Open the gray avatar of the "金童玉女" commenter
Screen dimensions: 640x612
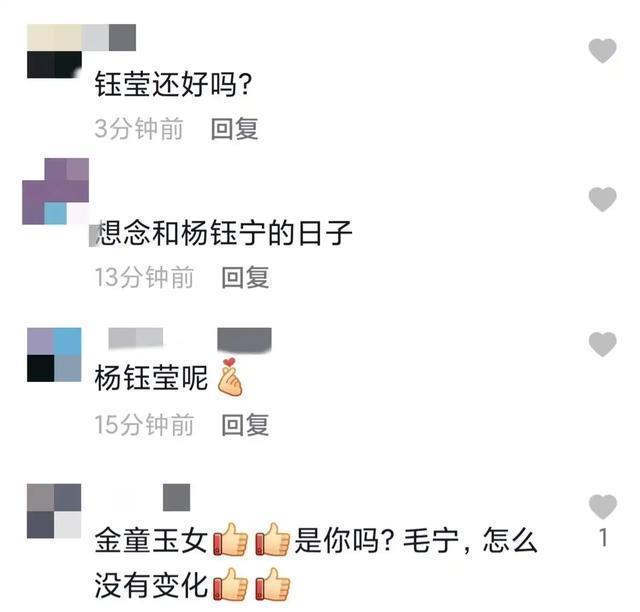[x=54, y=511]
